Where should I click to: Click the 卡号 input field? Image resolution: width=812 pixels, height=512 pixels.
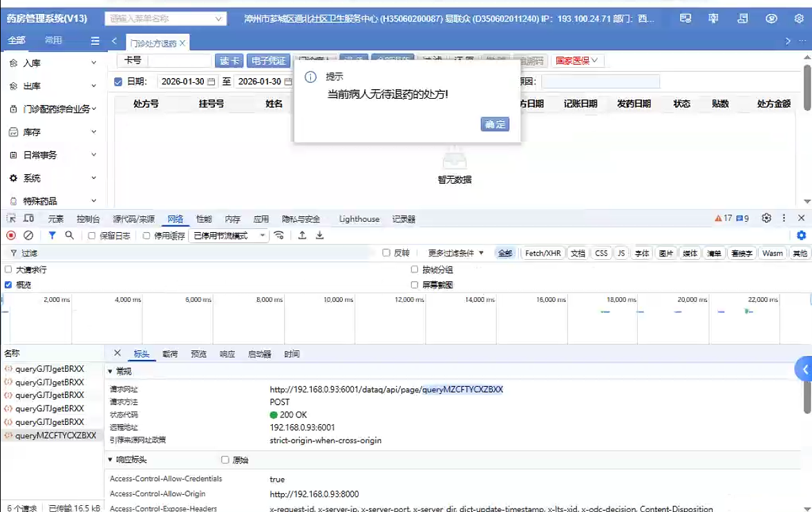[x=179, y=61]
